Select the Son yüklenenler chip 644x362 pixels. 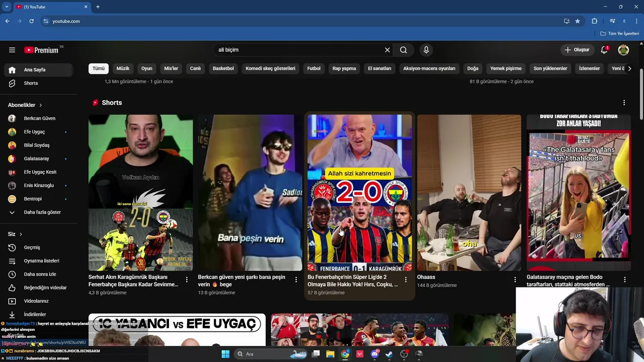pyautogui.click(x=550, y=68)
